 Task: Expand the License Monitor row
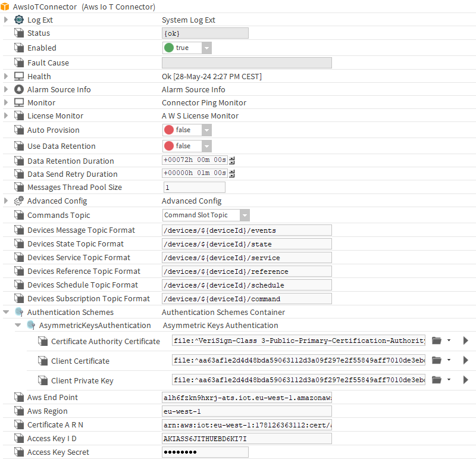6,115
